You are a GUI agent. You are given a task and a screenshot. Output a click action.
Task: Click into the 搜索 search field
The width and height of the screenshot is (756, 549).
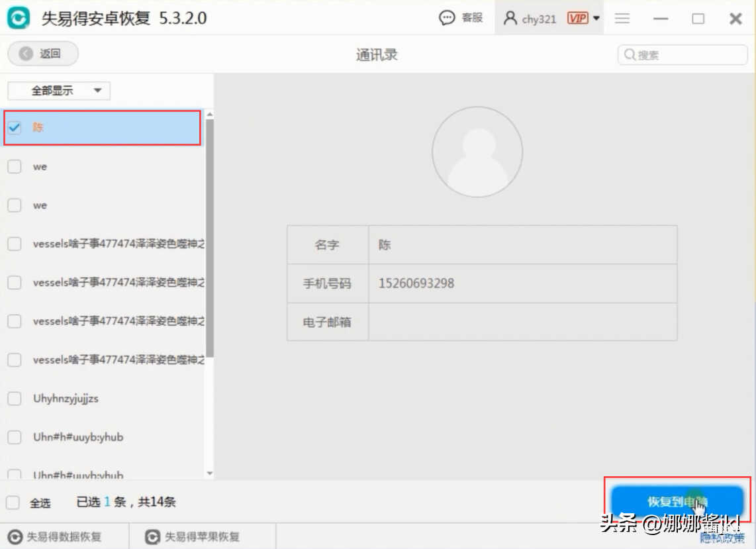(688, 55)
